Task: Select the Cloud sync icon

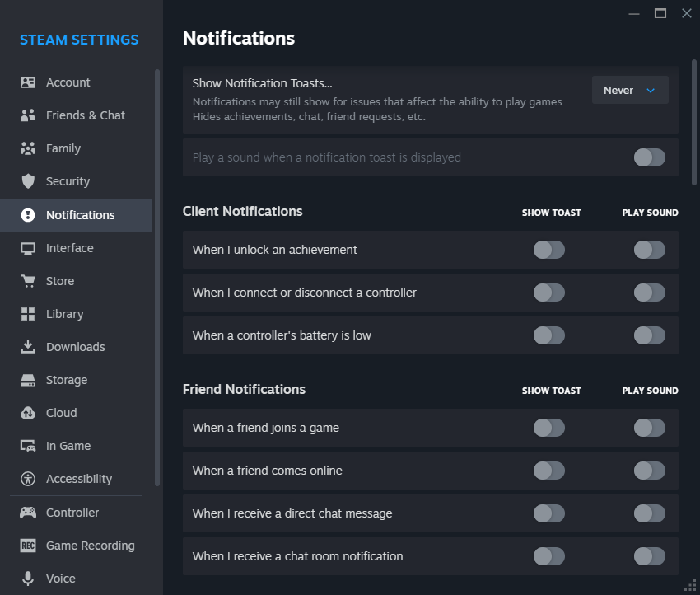Action: pyautogui.click(x=28, y=413)
